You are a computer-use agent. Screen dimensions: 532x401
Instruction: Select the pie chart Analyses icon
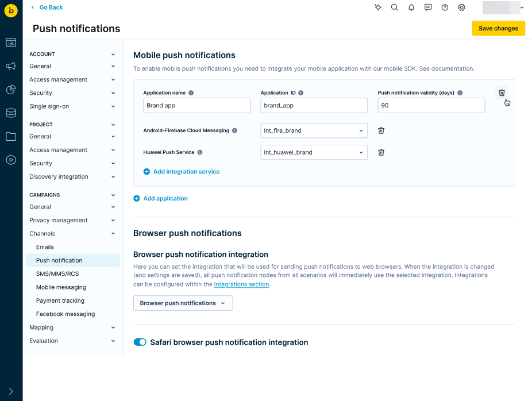pos(10,90)
